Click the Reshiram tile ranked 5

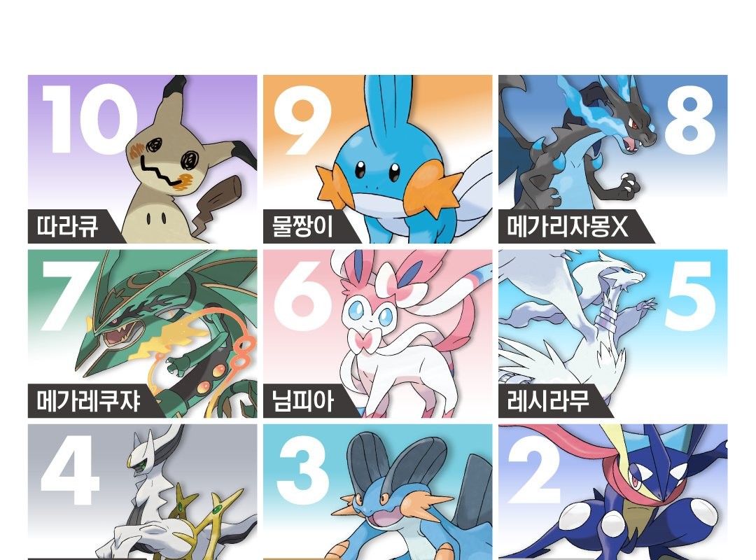[x=612, y=333]
